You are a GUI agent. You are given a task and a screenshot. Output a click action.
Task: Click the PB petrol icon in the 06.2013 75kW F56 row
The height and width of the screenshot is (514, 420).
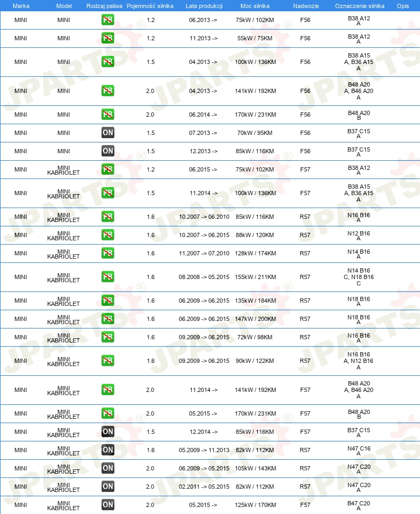[x=108, y=20]
